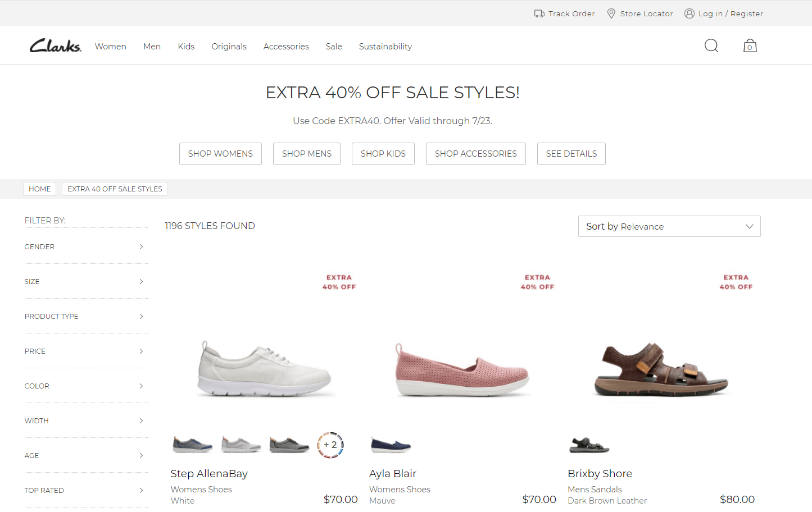
Task: Expand the COLOR filter
Action: tap(87, 386)
